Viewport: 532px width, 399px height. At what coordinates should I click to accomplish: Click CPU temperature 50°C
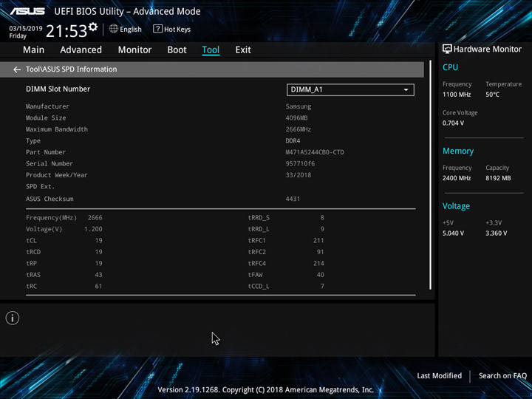492,95
